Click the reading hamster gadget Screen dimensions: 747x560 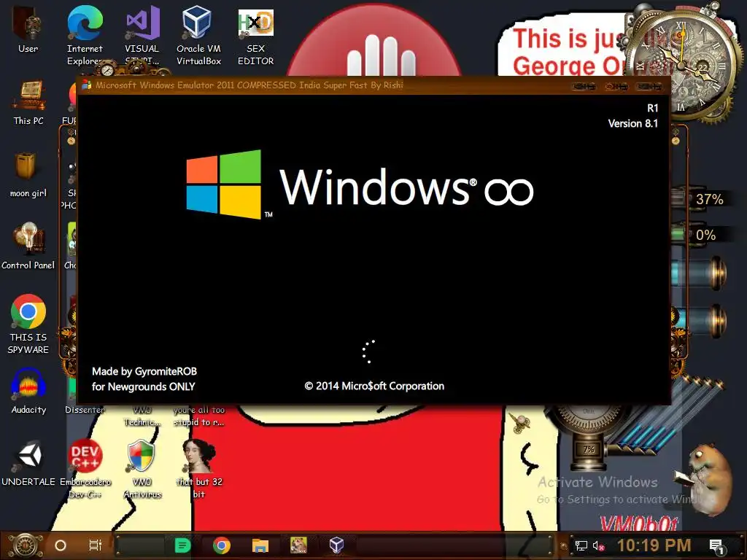click(706, 478)
